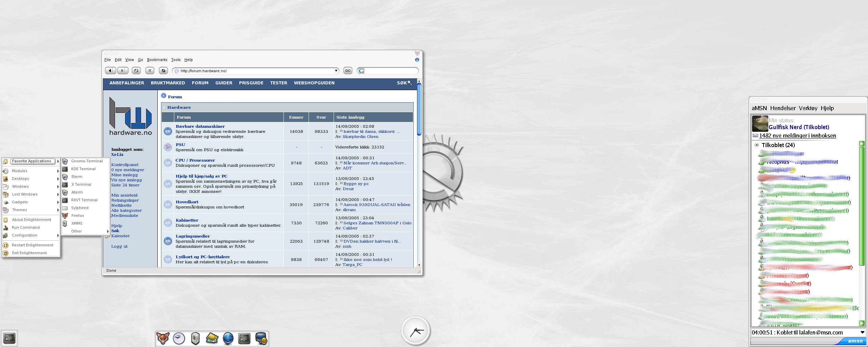Click the round icon beside Forum breadcrumb
The height and width of the screenshot is (347, 868).
[x=164, y=96]
